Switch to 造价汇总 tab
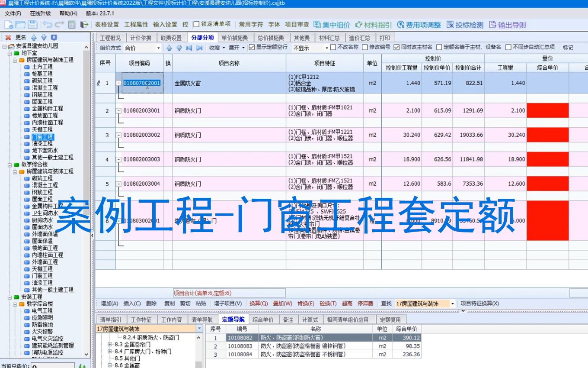Screen dimensions: 588x368 [360, 38]
